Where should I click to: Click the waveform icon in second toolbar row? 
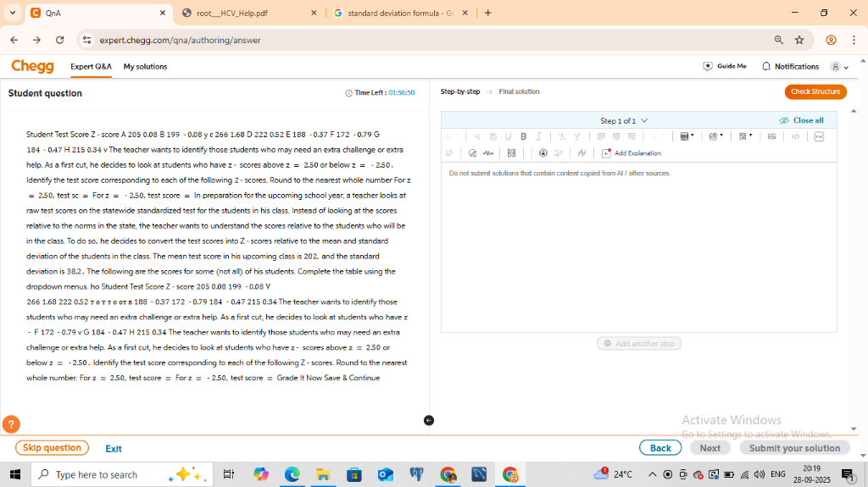(x=487, y=152)
